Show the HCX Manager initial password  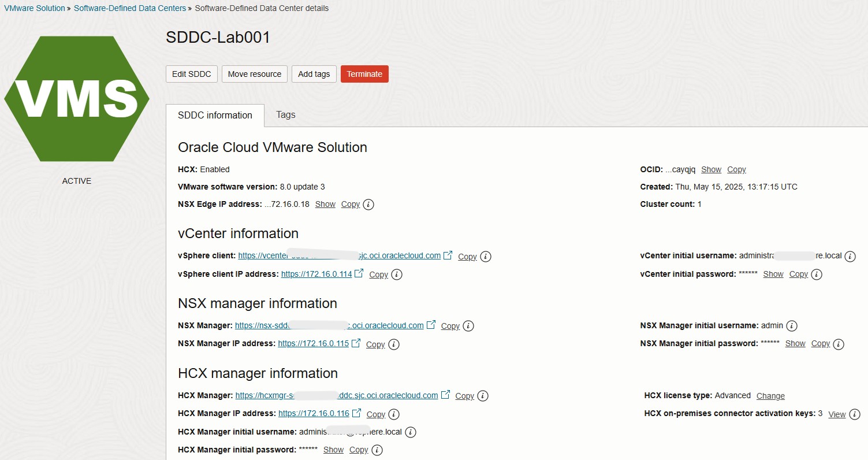tap(334, 450)
